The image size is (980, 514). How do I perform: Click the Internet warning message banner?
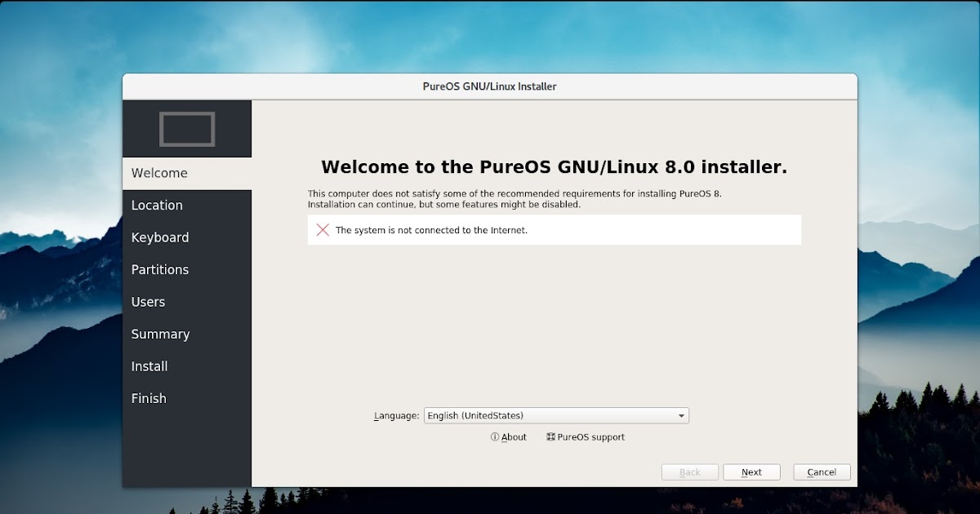tap(554, 229)
